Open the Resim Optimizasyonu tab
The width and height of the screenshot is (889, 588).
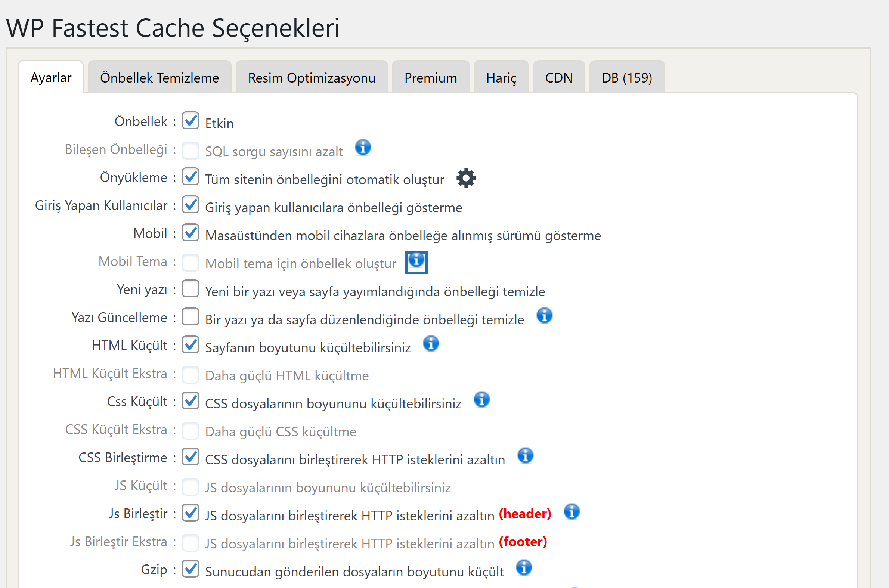tap(312, 77)
